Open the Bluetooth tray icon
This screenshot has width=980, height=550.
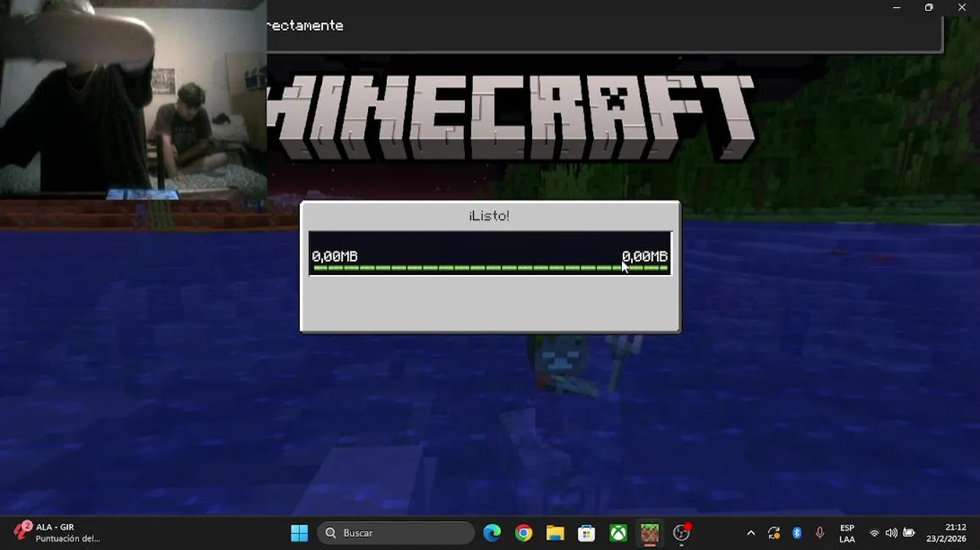point(797,533)
